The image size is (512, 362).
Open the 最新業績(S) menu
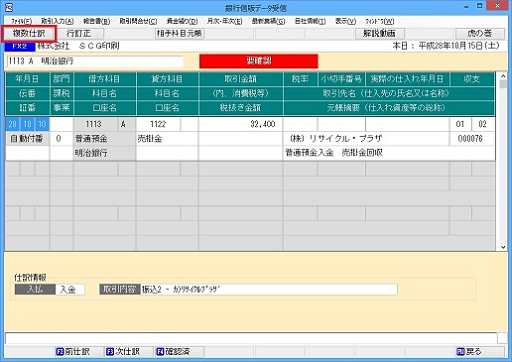268,21
